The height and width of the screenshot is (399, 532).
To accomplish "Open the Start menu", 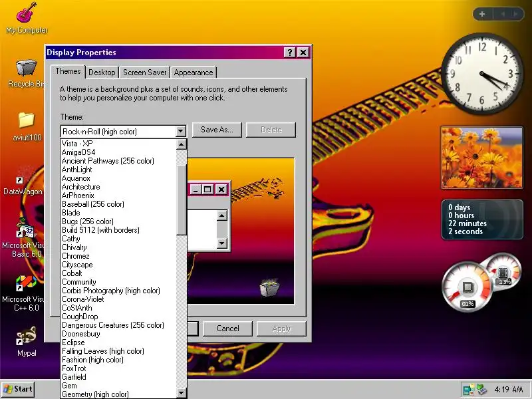I will 18,389.
